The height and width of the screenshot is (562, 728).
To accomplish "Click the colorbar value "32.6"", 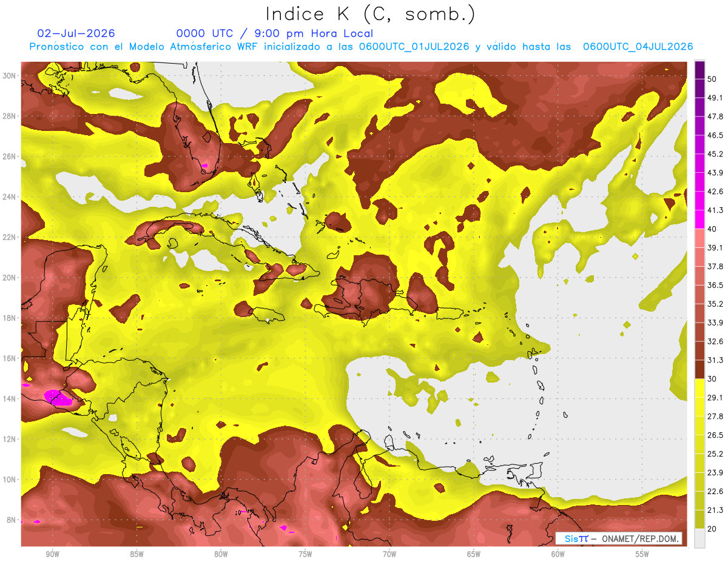I will click(715, 341).
